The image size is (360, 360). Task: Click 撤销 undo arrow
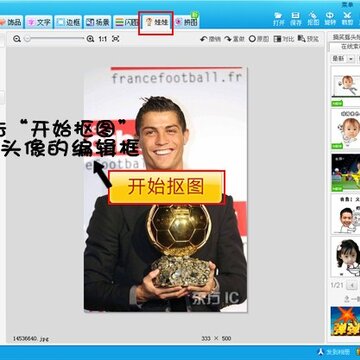(211, 39)
